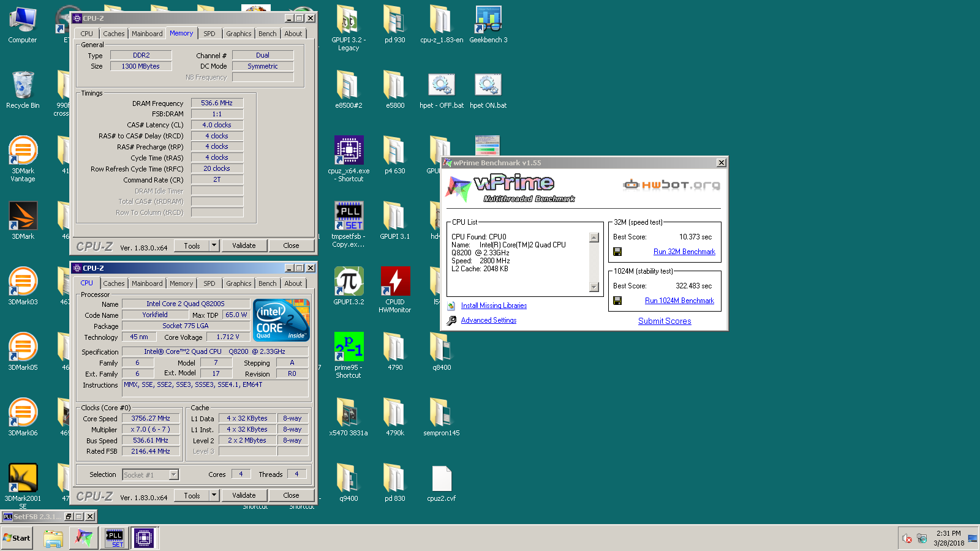Screen dimensions: 980x551
Task: Run 32M Benchmark link in wPrime
Action: (684, 252)
